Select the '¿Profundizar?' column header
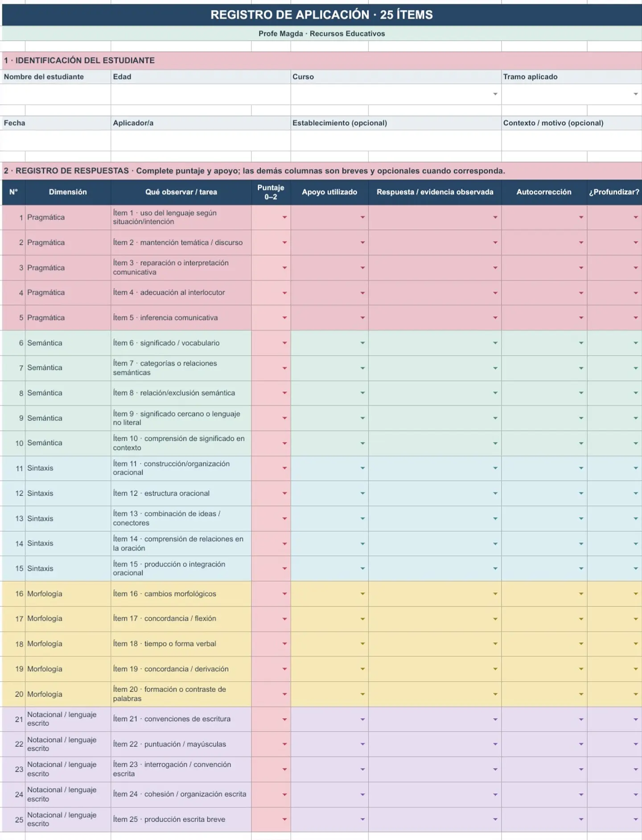 614,192
